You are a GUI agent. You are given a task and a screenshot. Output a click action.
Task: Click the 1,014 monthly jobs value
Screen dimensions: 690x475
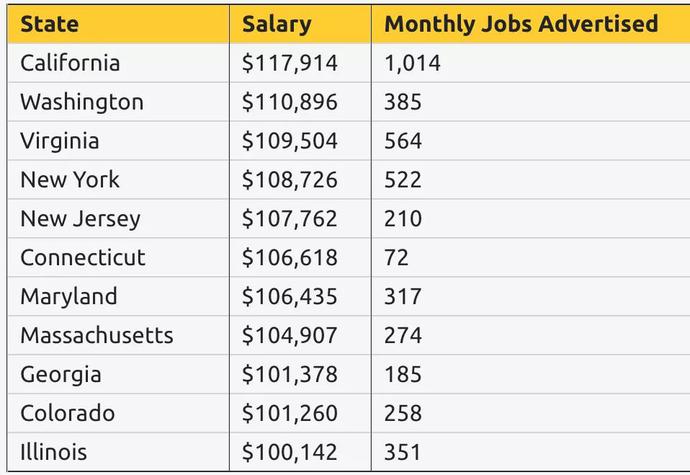(412, 63)
